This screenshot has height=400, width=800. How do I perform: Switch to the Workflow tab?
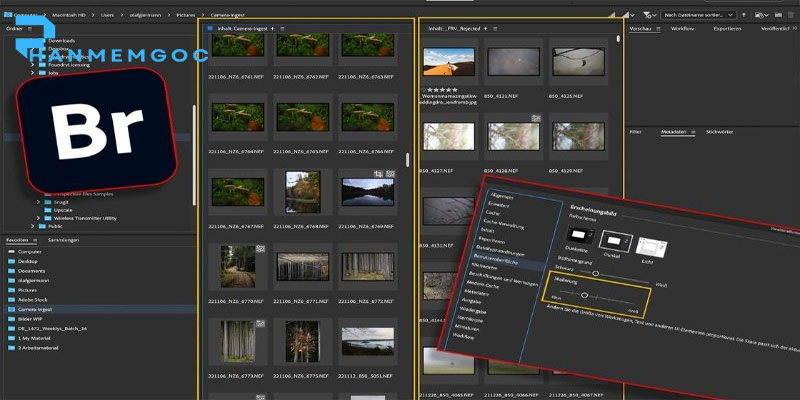682,29
